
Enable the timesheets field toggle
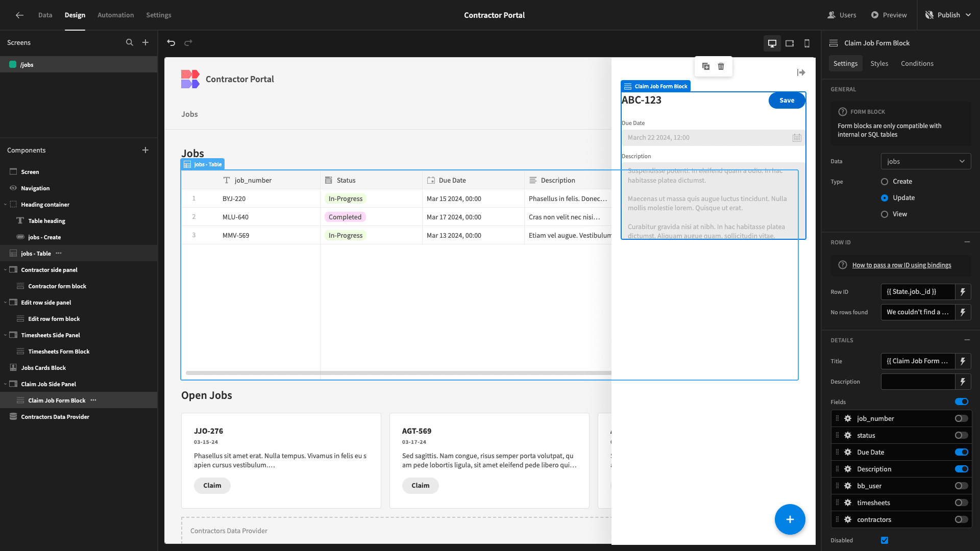962,503
